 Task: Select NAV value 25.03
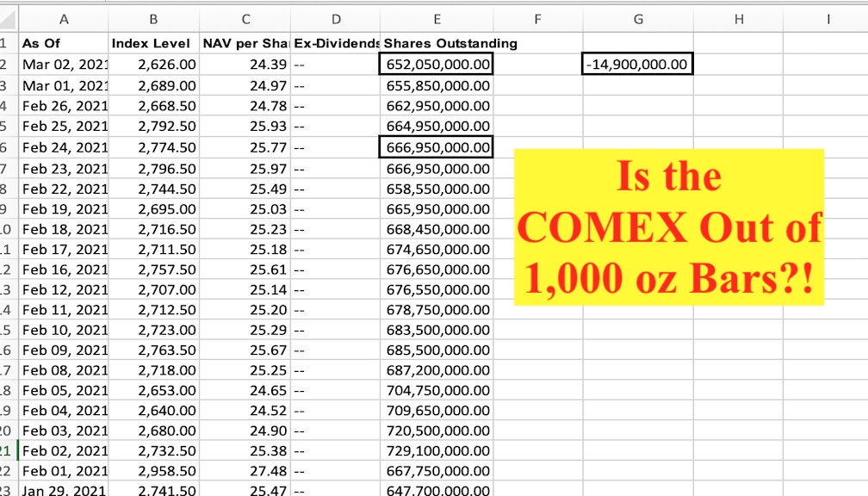[x=245, y=209]
